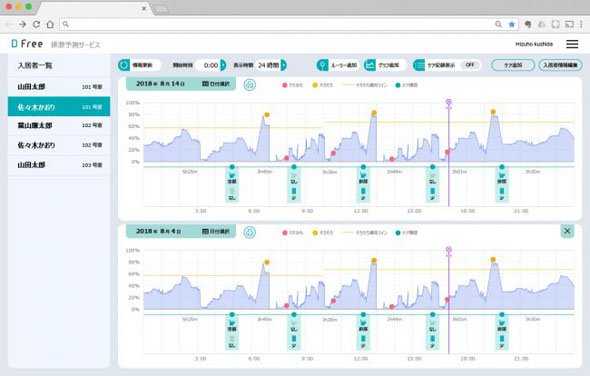Viewport: 590px width, 376px height.
Task: Click circular icon beside 8月4日 date selector
Action: (249, 232)
